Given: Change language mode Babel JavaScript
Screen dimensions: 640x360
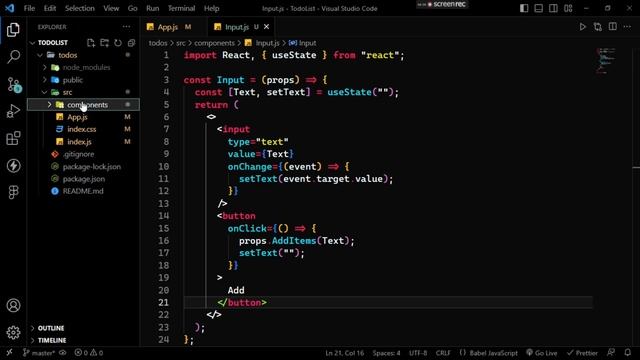Looking at the screenshot, I should coord(489,353).
